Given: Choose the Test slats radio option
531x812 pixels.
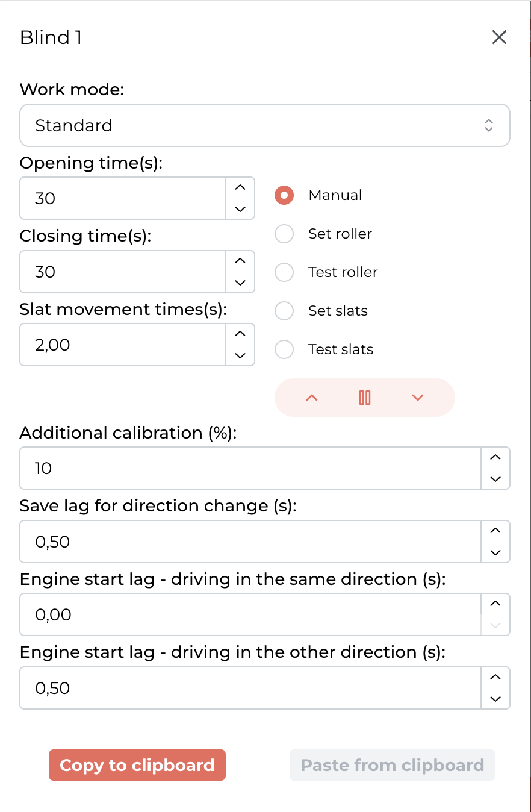Looking at the screenshot, I should pyautogui.click(x=284, y=349).
